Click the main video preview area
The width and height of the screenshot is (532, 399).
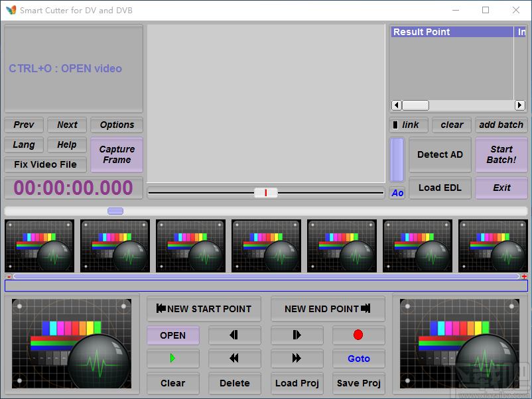coord(266,103)
